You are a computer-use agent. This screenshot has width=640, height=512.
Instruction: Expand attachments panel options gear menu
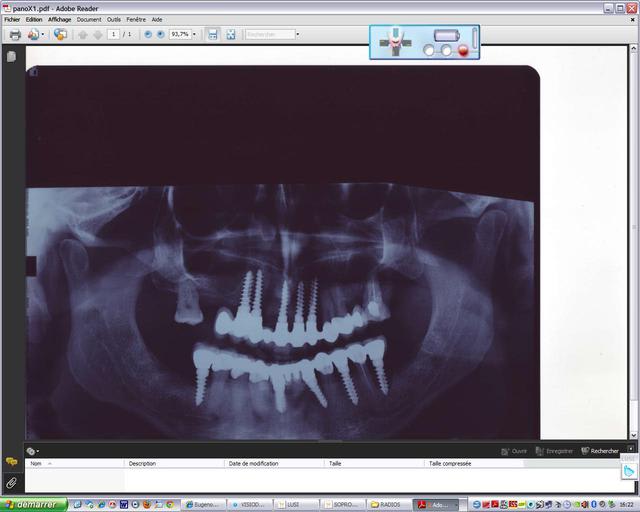tap(33, 451)
